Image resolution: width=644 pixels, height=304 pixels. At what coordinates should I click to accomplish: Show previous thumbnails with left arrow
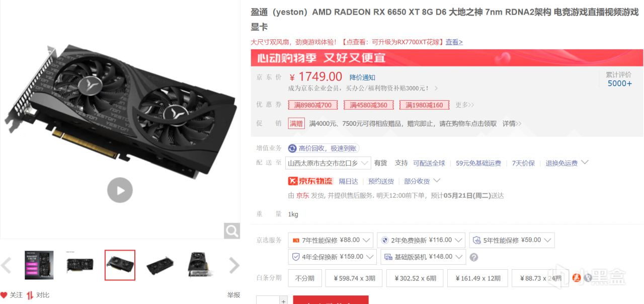pyautogui.click(x=6, y=265)
